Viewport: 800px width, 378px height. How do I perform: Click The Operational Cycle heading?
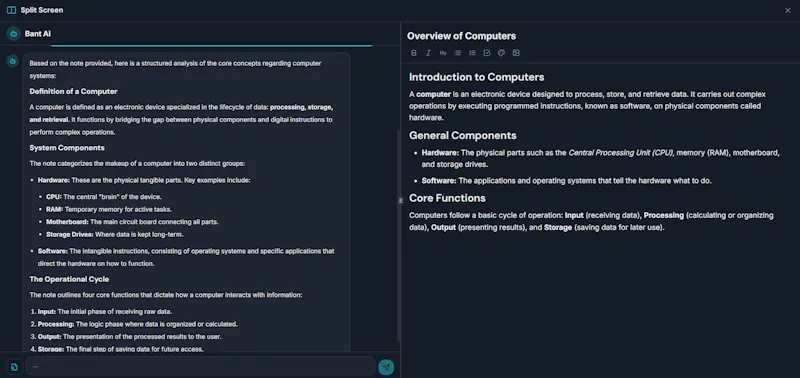pyautogui.click(x=69, y=280)
